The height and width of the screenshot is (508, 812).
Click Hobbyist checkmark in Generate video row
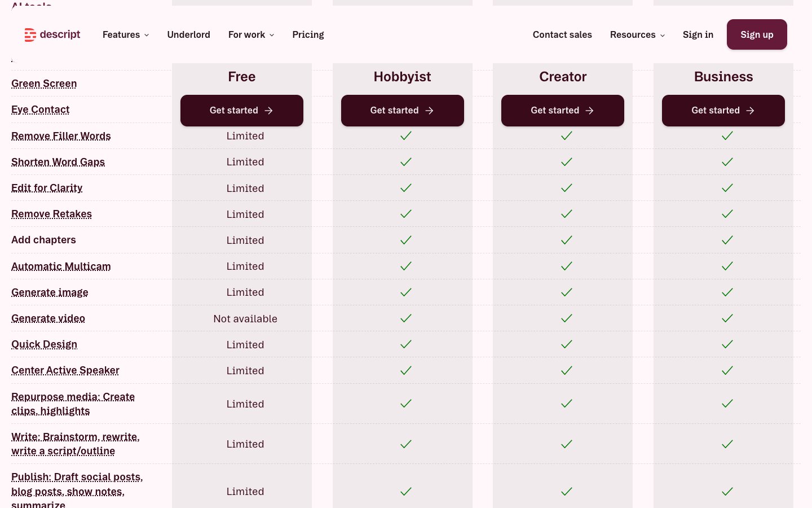point(406,318)
